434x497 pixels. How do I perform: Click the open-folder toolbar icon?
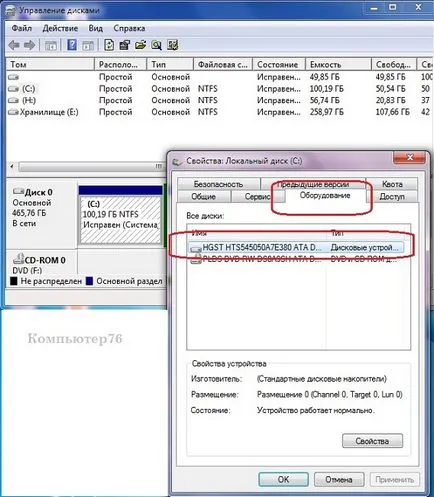pyautogui.click(x=140, y=45)
